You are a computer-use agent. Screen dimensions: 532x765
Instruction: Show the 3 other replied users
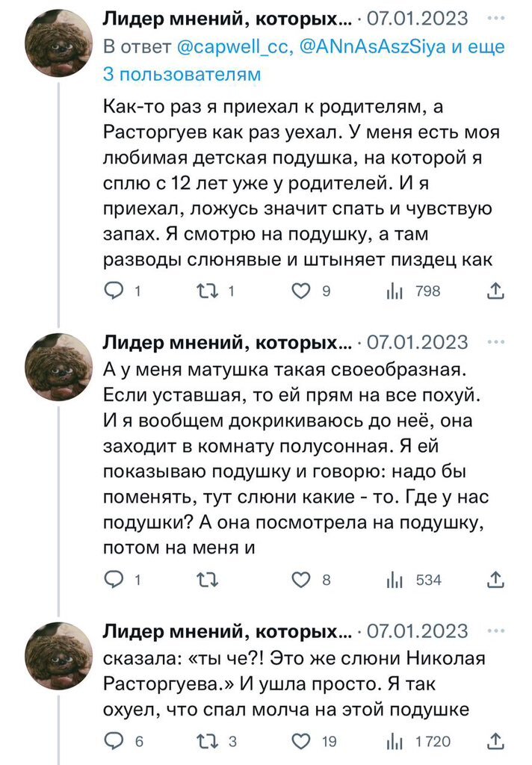pyautogui.click(x=182, y=75)
